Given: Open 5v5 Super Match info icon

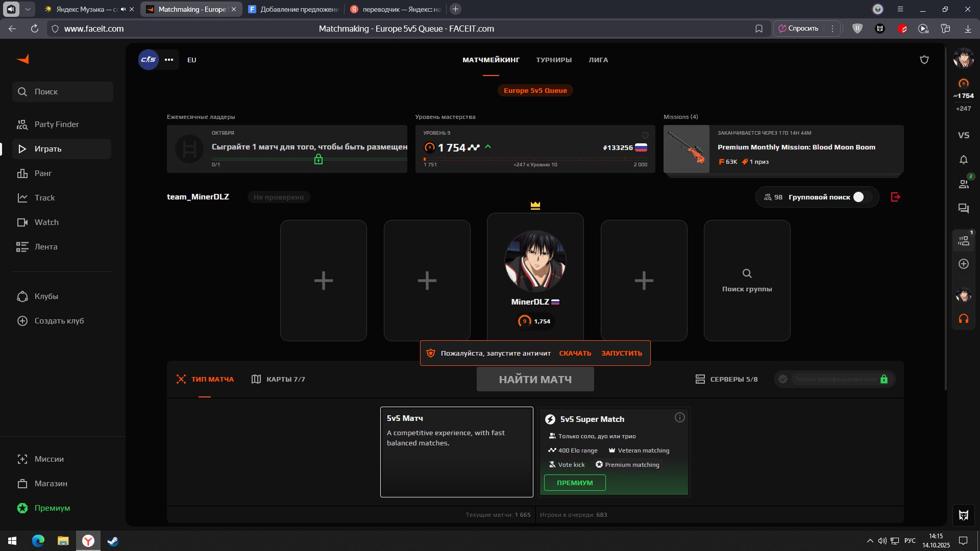Looking at the screenshot, I should [x=679, y=417].
